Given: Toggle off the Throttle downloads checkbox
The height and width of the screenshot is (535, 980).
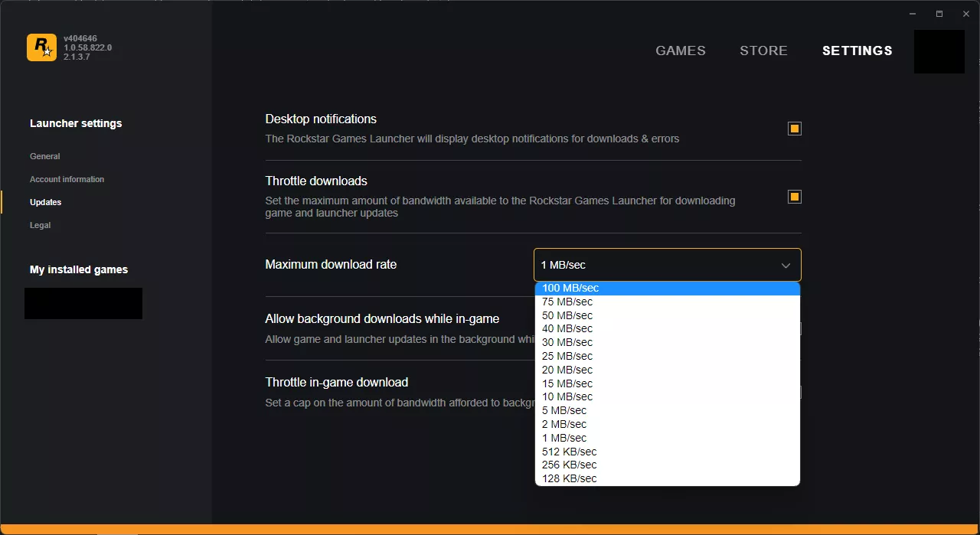Looking at the screenshot, I should 794,197.
